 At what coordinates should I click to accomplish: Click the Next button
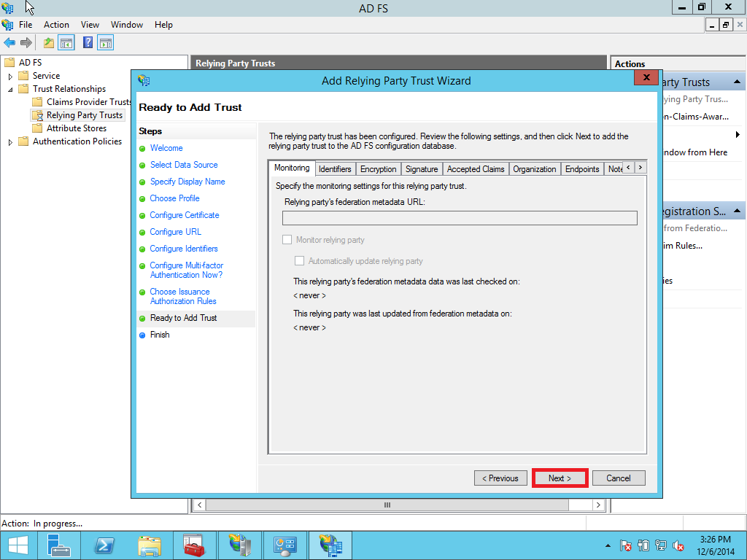[x=560, y=478]
